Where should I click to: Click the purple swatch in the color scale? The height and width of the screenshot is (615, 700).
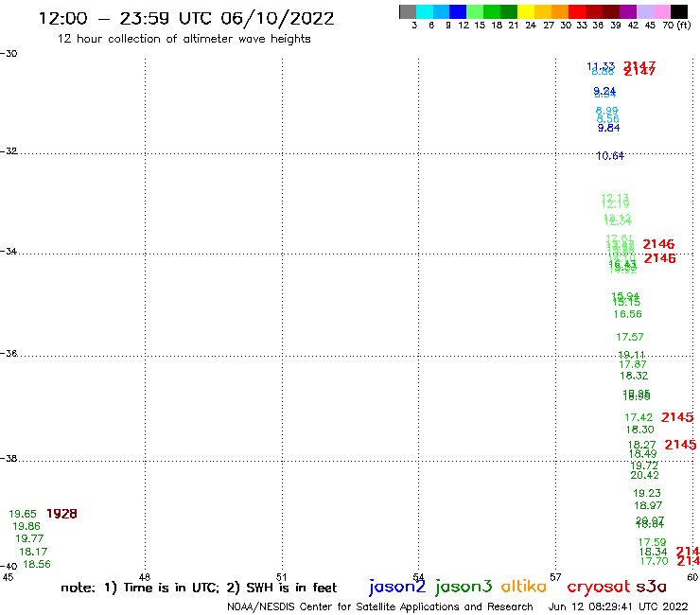[628, 11]
